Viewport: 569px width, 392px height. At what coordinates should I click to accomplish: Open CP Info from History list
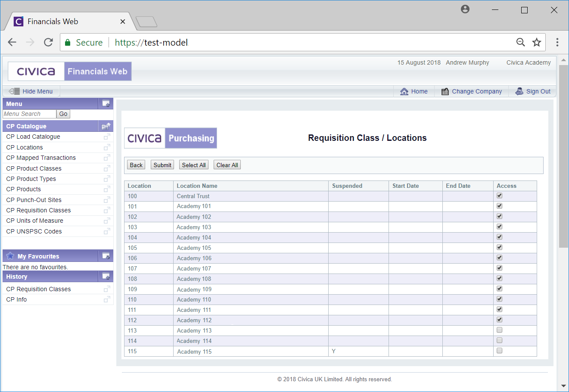(x=16, y=299)
